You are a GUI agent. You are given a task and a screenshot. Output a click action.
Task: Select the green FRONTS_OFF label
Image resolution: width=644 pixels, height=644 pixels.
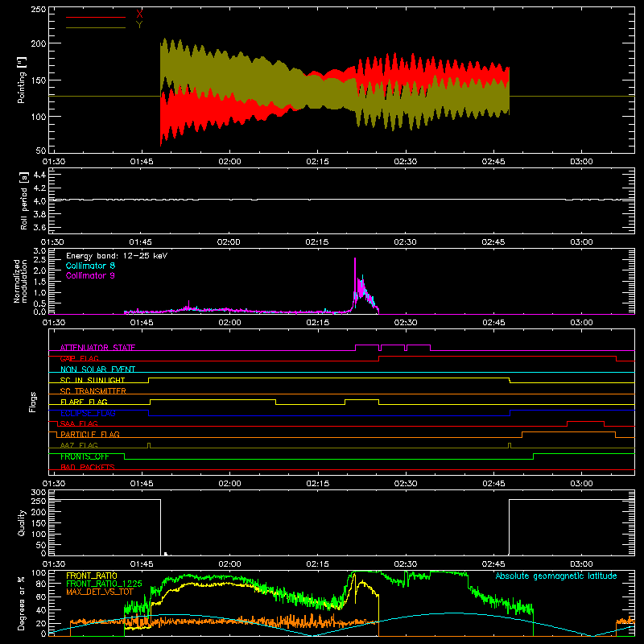pos(85,456)
